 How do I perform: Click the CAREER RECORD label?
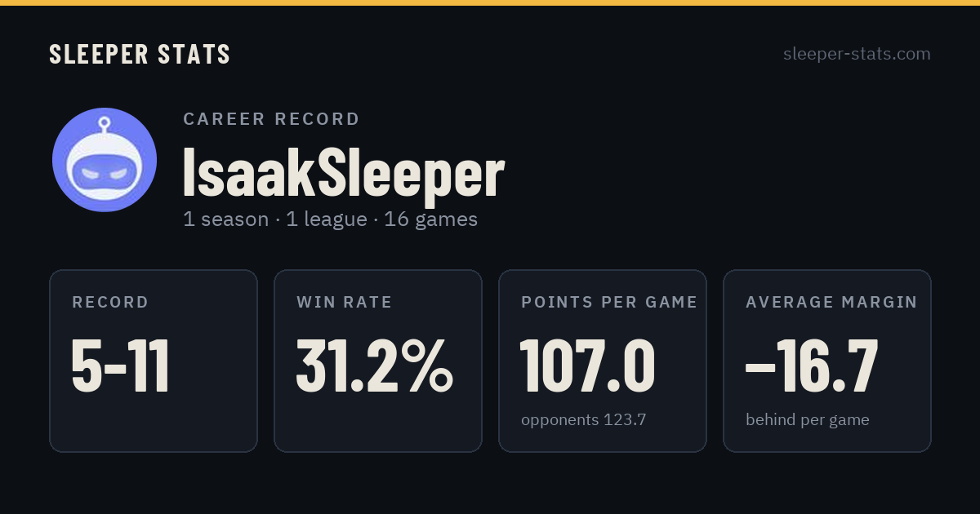click(x=271, y=119)
